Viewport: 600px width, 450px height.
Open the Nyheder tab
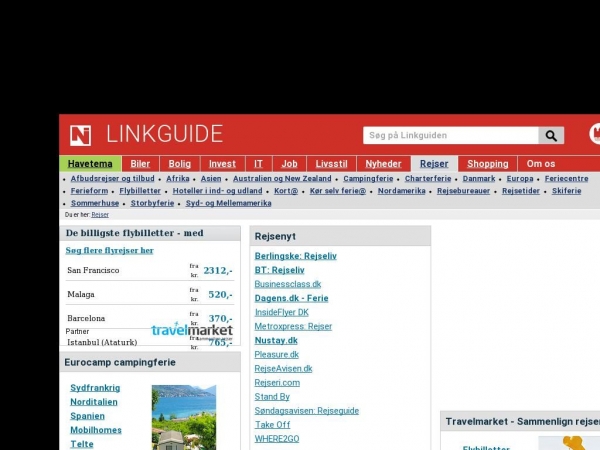click(383, 164)
